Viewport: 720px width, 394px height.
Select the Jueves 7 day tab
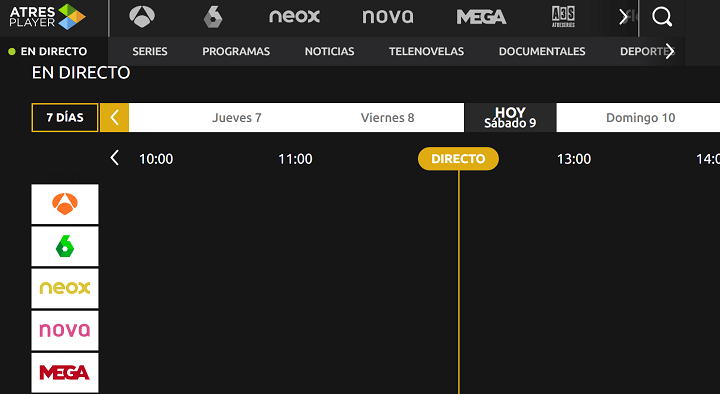(236, 118)
